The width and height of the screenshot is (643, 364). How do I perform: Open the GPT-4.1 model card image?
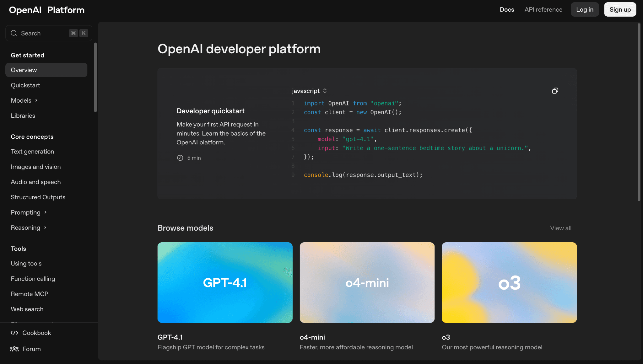[x=225, y=282]
